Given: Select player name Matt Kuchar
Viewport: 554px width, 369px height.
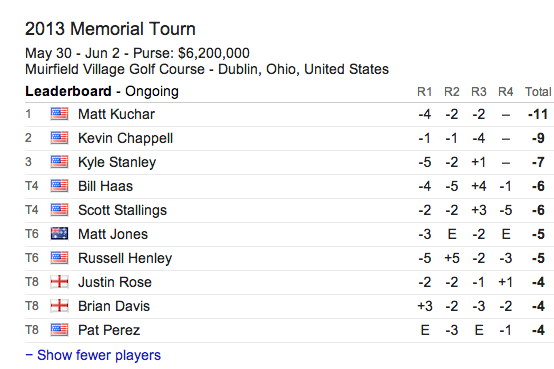Looking at the screenshot, I should 116,114.
